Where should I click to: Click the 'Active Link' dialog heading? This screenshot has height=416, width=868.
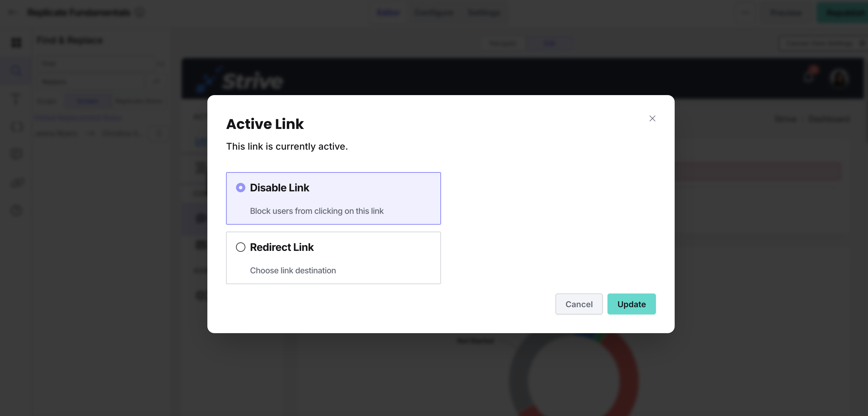pos(265,124)
